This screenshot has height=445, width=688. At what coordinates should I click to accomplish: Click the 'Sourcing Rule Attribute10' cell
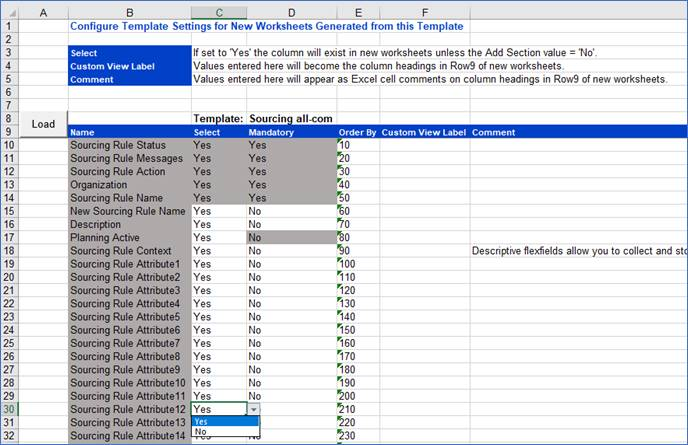pyautogui.click(x=130, y=383)
